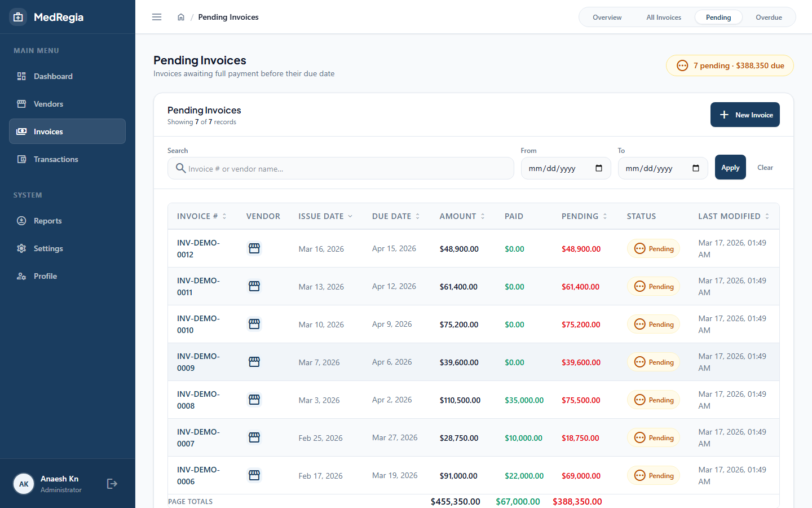812x508 pixels.
Task: Switch to the All Invoices tab
Action: 664,17
